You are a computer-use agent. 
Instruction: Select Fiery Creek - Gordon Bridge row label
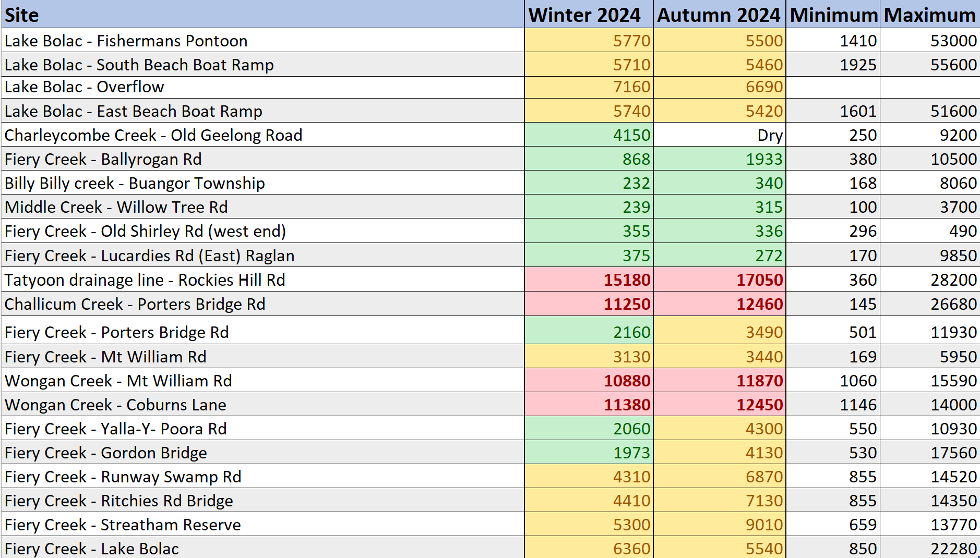click(262, 452)
